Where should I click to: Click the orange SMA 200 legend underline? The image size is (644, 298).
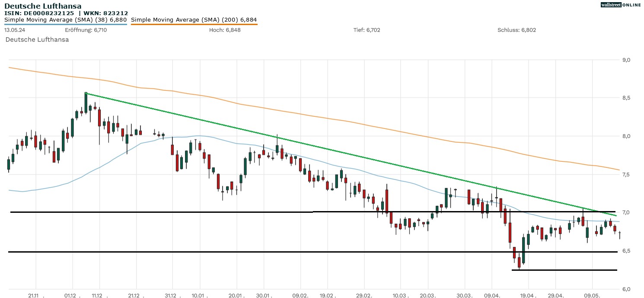pos(194,24)
